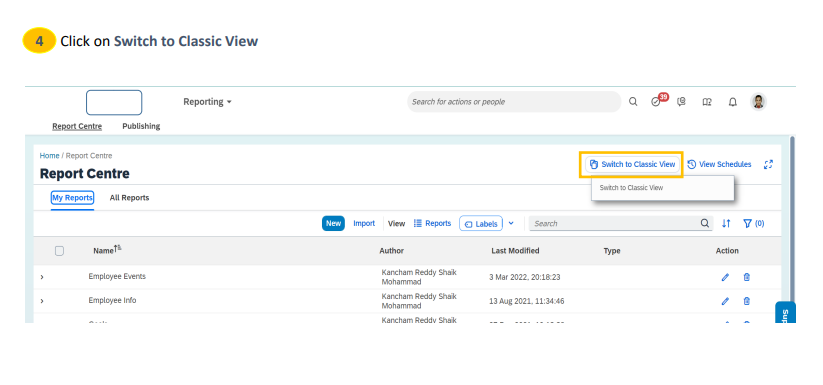Click the Last Modified column header
The width and height of the screenshot is (823, 385).
pos(515,251)
